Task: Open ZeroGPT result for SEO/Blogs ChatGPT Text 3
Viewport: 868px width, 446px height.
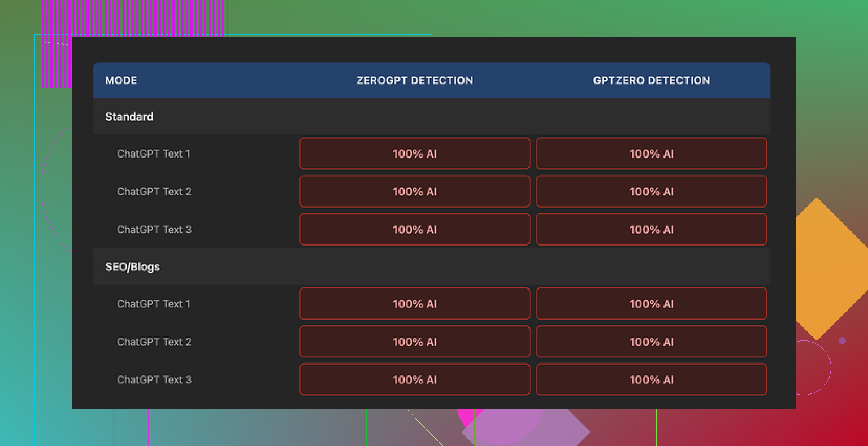Action: click(414, 379)
